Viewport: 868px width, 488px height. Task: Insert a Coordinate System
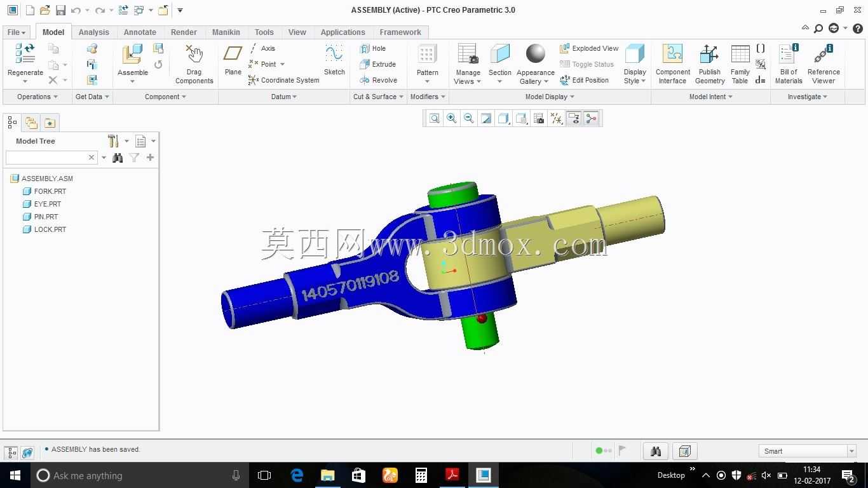click(x=283, y=80)
